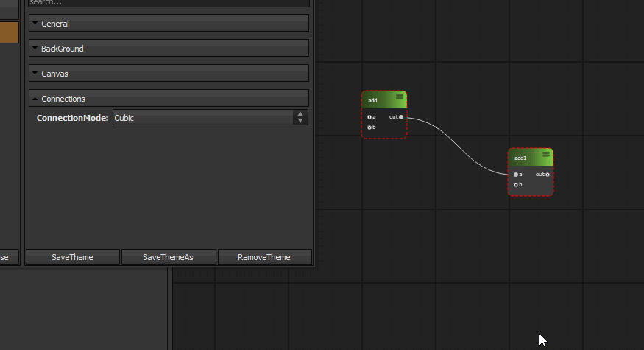Click input pin b on the add node
The height and width of the screenshot is (350, 644).
pyautogui.click(x=369, y=127)
